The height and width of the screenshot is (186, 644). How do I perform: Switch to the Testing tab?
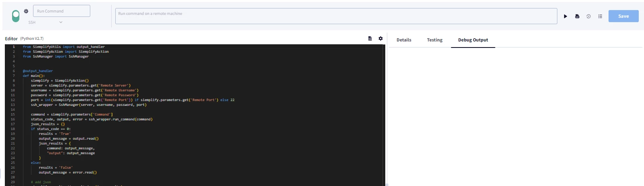(x=434, y=40)
